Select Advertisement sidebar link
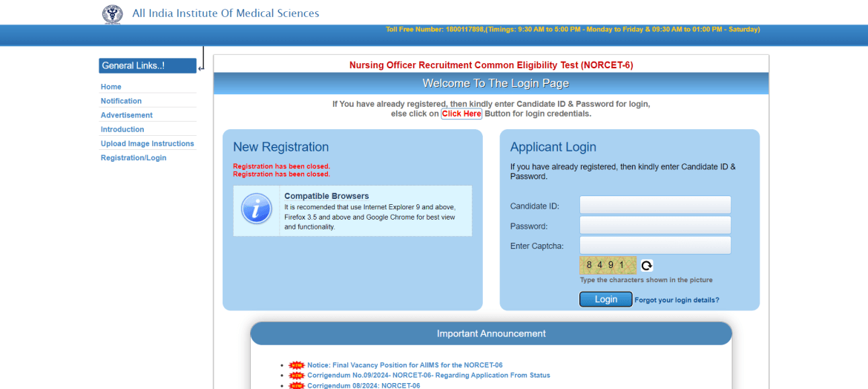The height and width of the screenshot is (389, 868). pyautogui.click(x=127, y=115)
